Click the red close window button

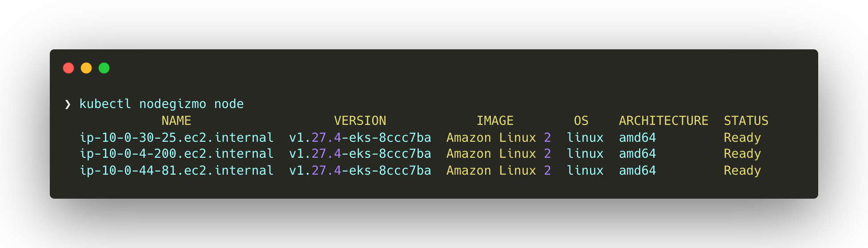coord(68,68)
